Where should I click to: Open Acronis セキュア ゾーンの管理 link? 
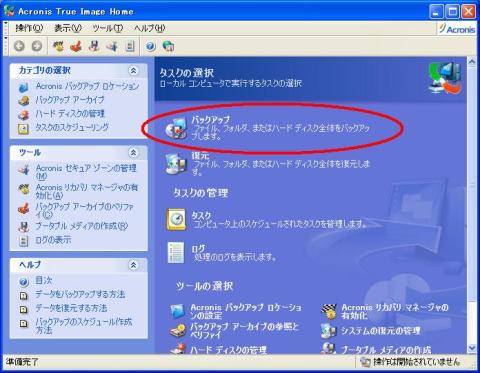[86, 172]
